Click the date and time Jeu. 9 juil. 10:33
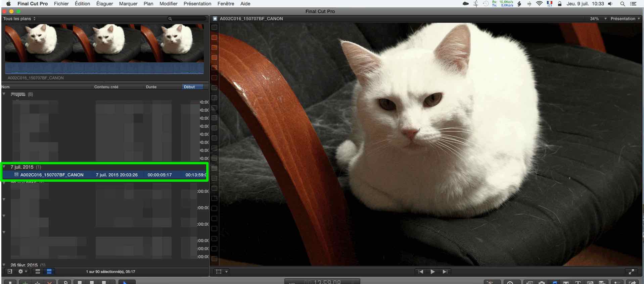644x284 pixels. 585,4
